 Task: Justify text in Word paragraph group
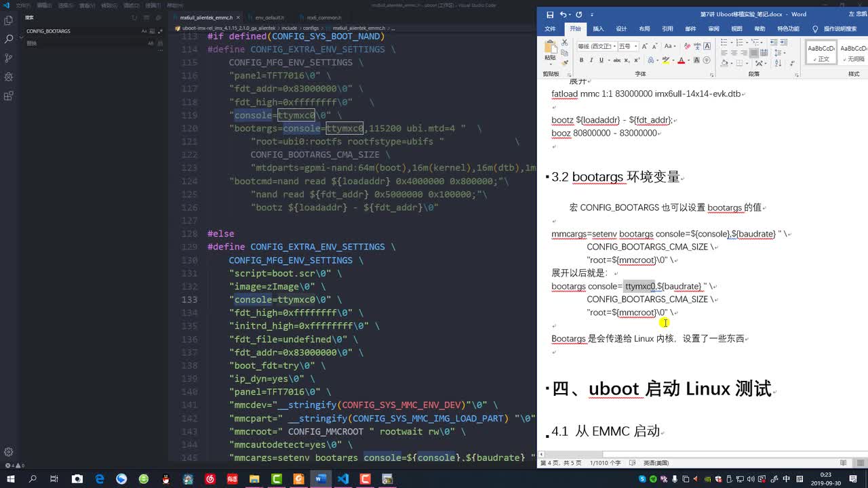click(753, 53)
